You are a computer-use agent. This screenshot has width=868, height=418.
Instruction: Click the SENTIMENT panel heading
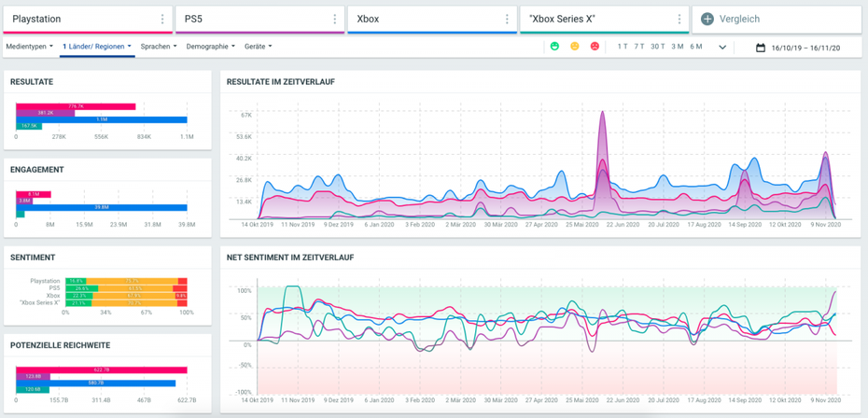point(31,258)
